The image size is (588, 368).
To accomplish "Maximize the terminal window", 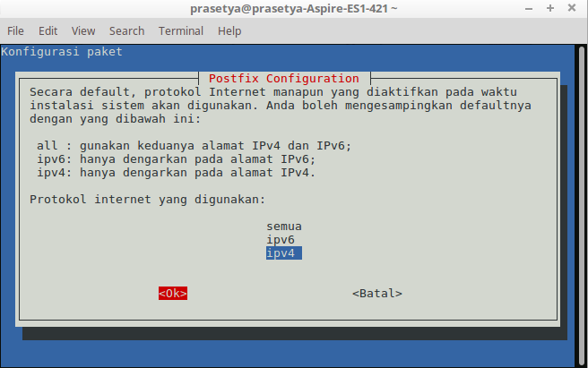I will tap(550, 8).
